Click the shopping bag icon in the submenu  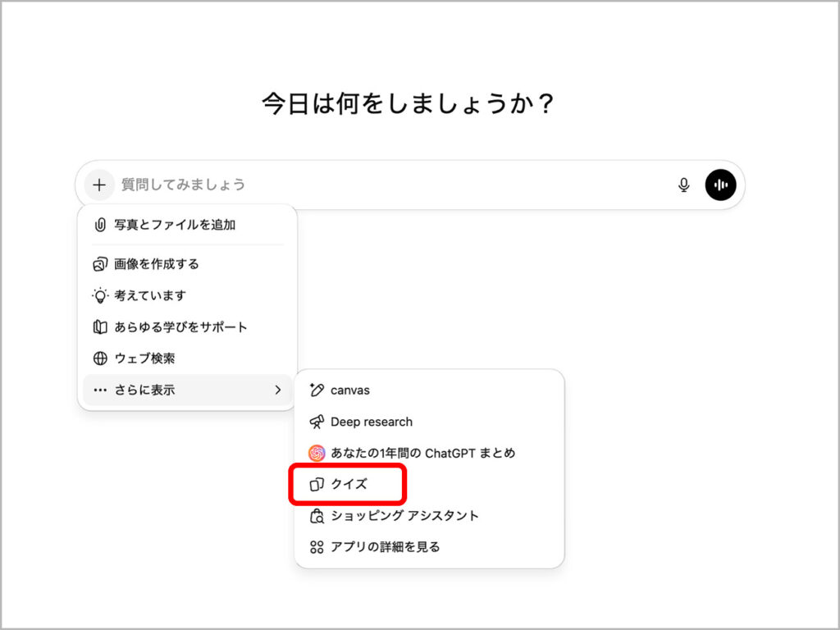[x=317, y=516]
